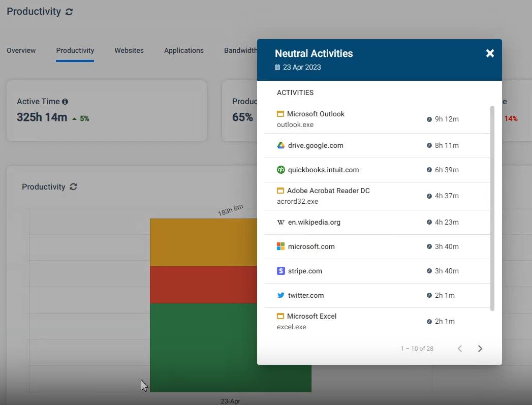Click the clock icon beside 9h 12m

429,119
